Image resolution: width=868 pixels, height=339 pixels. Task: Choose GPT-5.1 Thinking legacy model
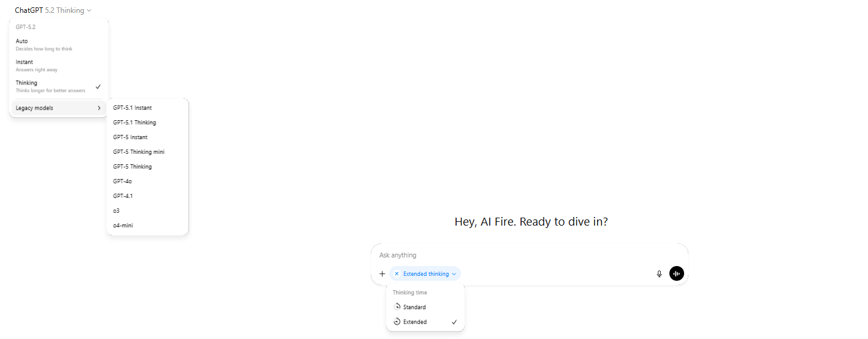pos(147,123)
